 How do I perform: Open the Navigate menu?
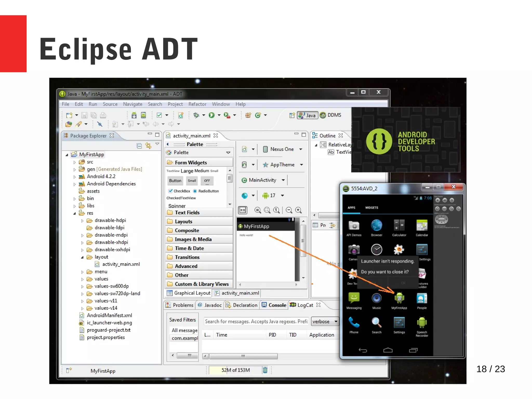[133, 104]
